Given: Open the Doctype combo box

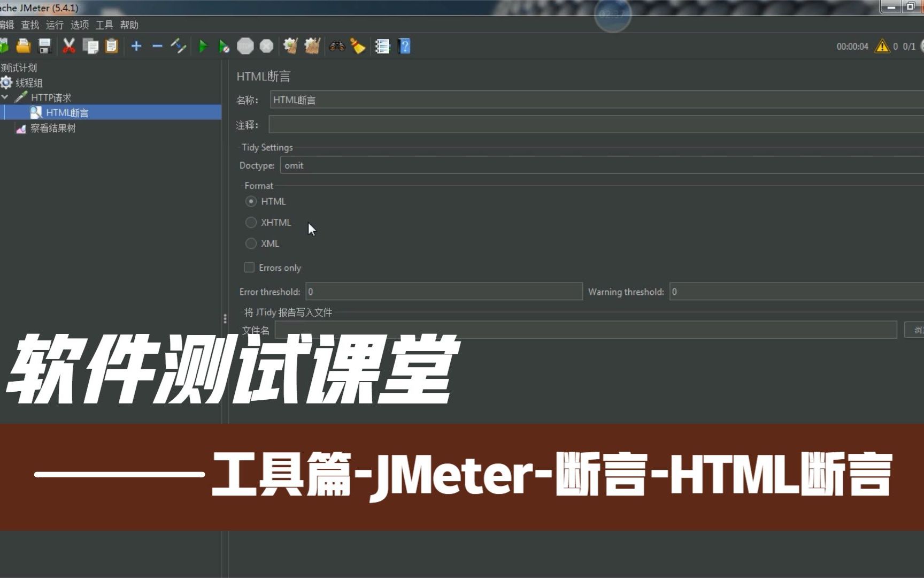Looking at the screenshot, I should (x=602, y=165).
